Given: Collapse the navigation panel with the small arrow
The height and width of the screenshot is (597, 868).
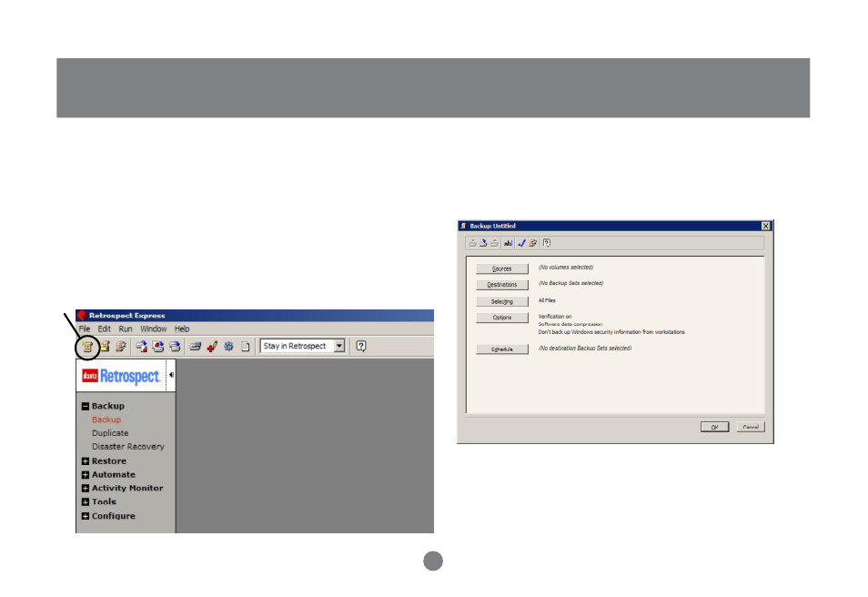Looking at the screenshot, I should (x=171, y=375).
